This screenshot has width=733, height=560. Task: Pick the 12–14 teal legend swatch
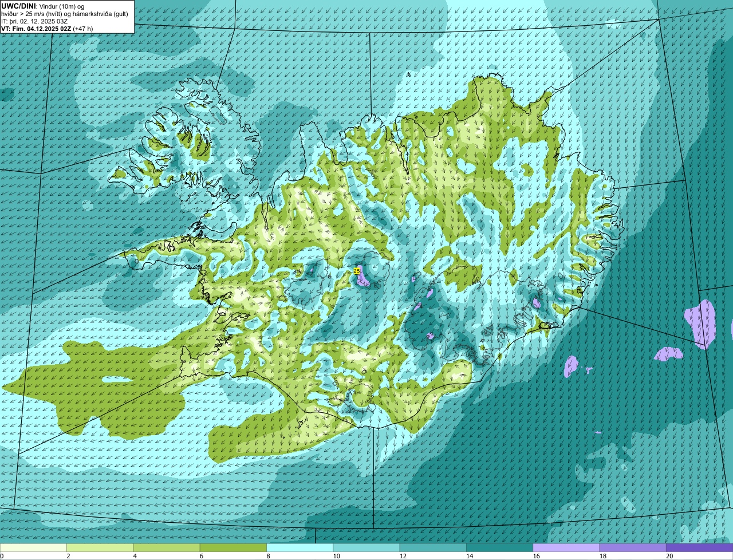(433, 547)
